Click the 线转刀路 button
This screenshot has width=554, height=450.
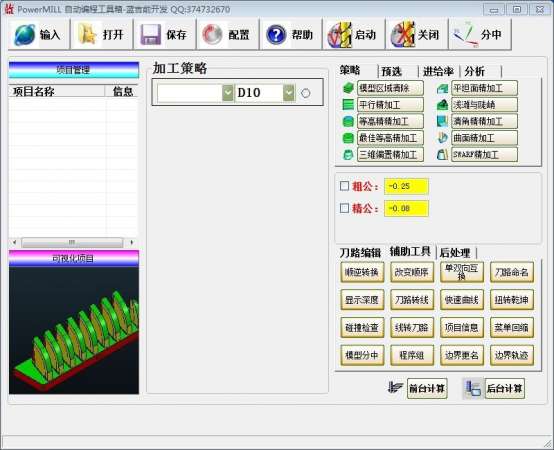click(x=412, y=327)
